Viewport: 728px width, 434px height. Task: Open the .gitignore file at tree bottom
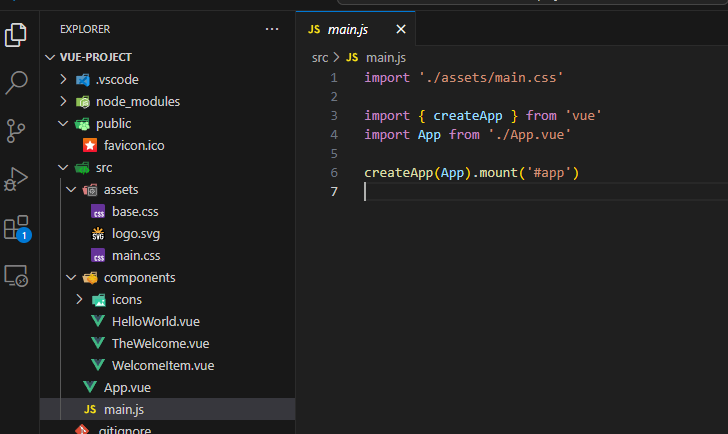pyautogui.click(x=124, y=430)
